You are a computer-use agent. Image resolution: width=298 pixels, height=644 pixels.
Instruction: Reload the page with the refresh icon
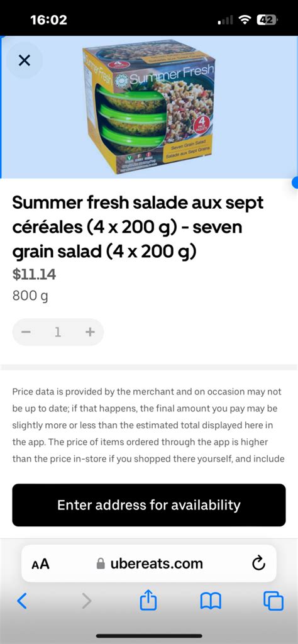coord(258,563)
